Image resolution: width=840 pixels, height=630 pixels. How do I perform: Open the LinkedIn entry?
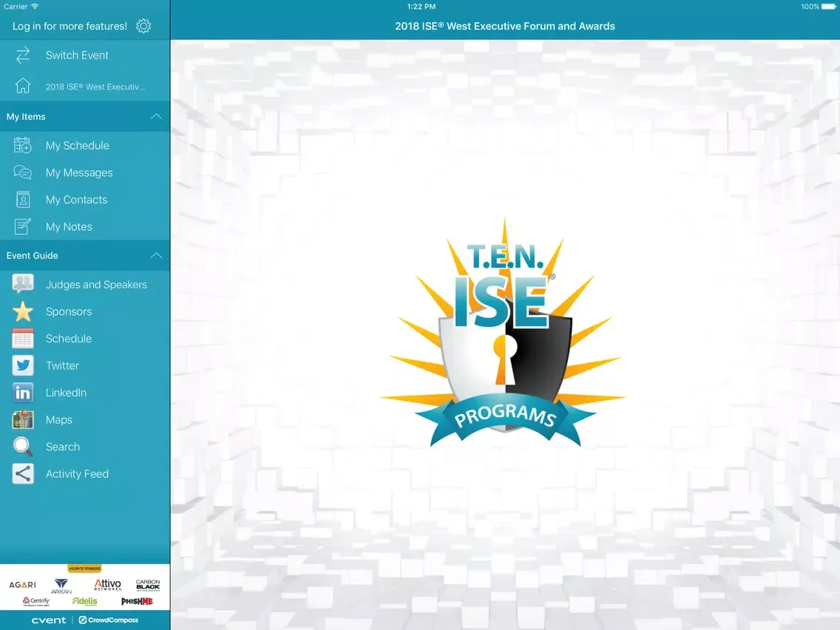point(85,393)
